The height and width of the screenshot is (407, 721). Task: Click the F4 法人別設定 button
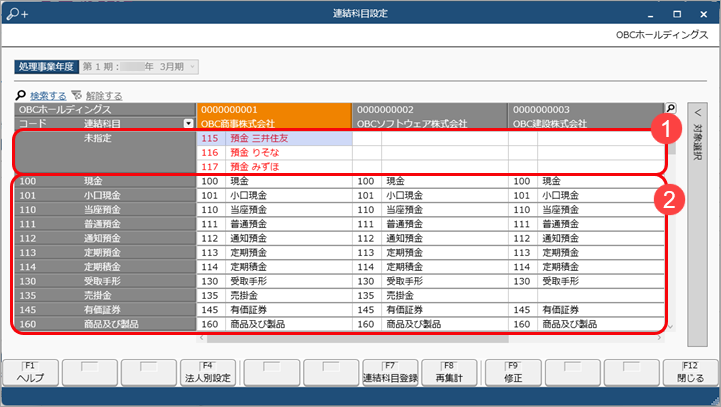pos(208,373)
